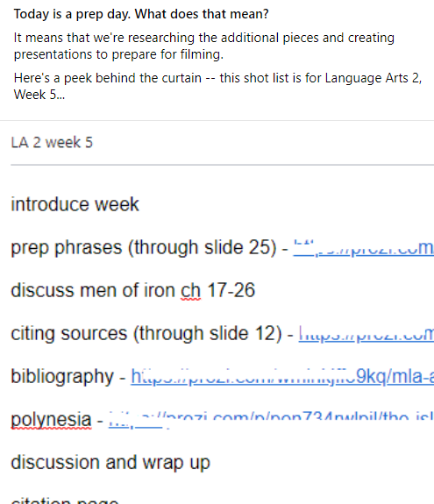Click the 'citation page' line at bottom
The image size is (434, 504).
[x=65, y=500]
